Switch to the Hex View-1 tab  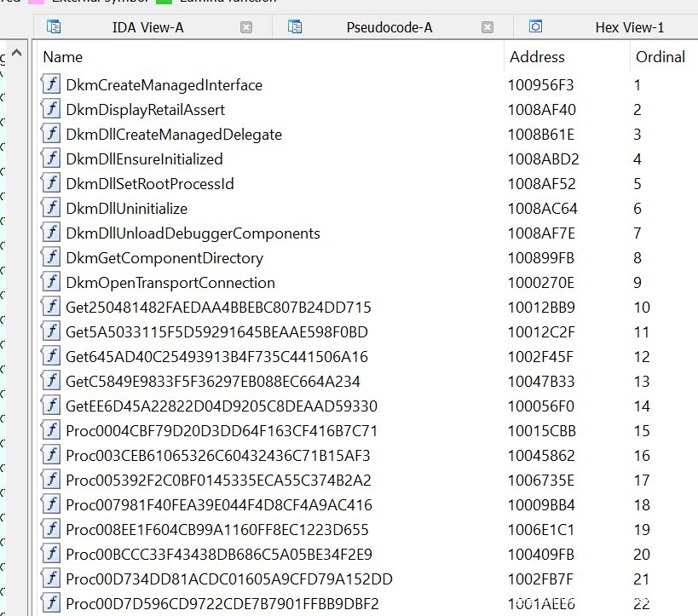click(x=629, y=27)
